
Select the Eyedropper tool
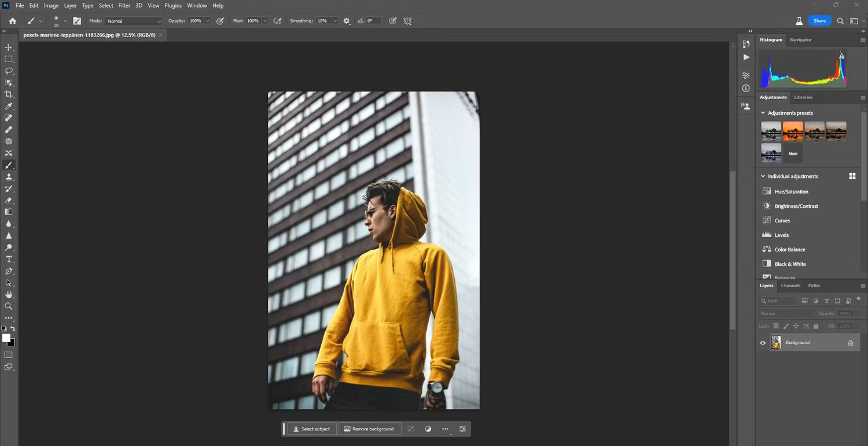point(9,107)
